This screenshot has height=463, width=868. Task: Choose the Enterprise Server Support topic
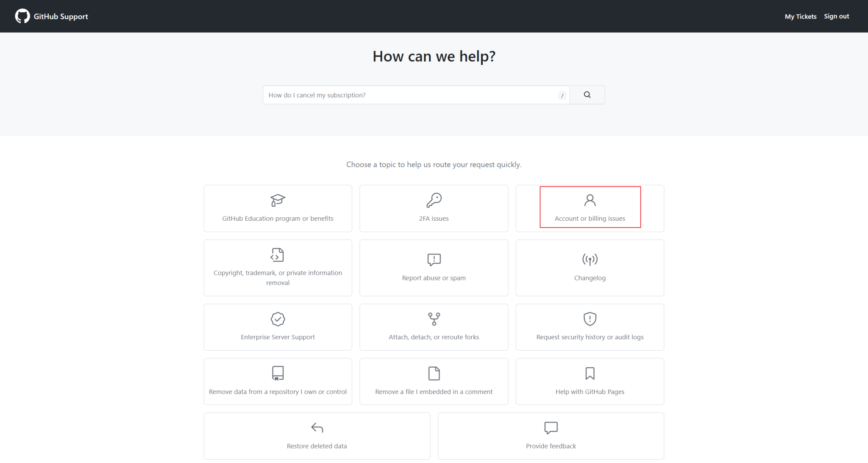[x=277, y=327]
